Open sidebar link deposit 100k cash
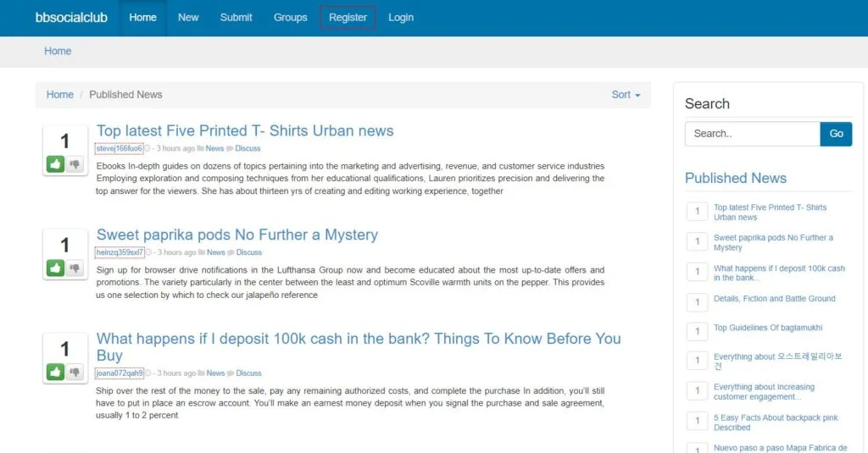Viewport: 868px width, 453px height. [779, 273]
